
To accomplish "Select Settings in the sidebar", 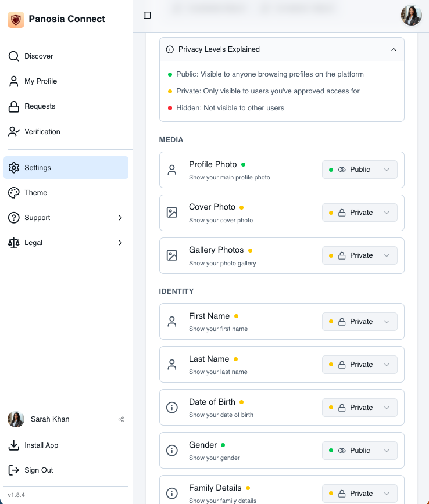I will pyautogui.click(x=66, y=167).
